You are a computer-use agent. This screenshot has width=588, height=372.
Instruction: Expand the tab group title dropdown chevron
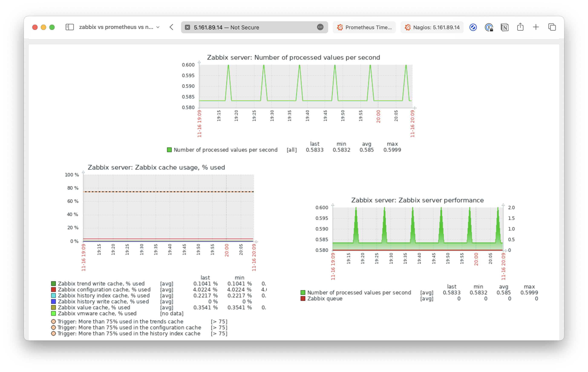[x=158, y=27]
